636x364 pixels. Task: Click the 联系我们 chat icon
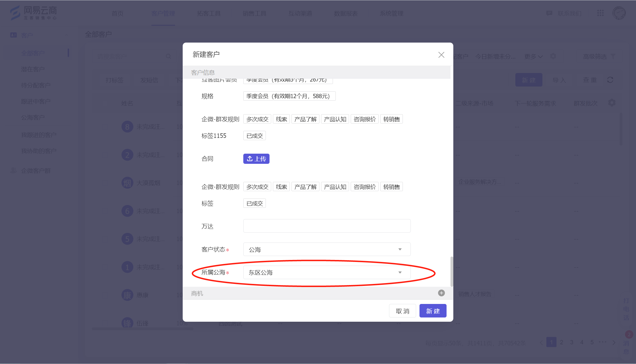(x=549, y=13)
